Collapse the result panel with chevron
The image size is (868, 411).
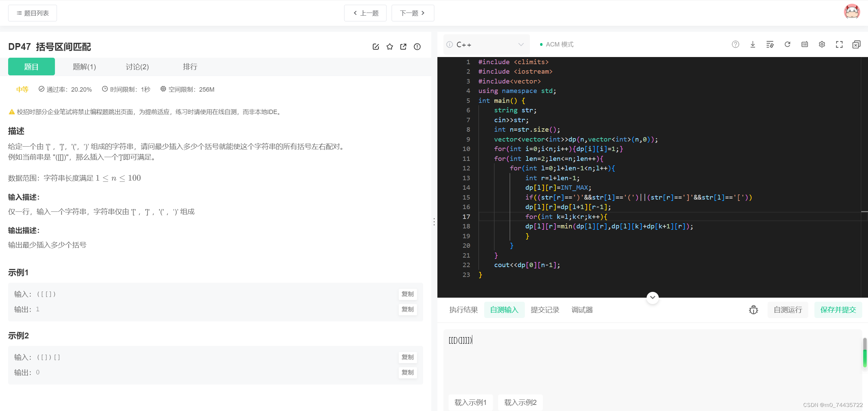click(x=653, y=297)
